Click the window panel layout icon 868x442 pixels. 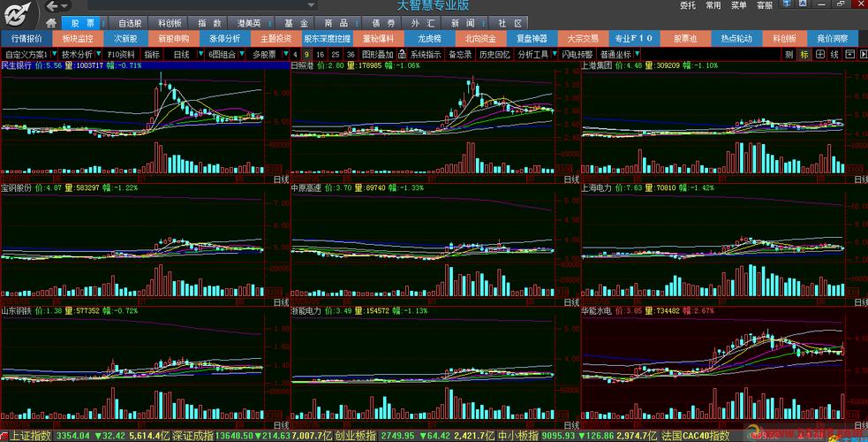849,54
